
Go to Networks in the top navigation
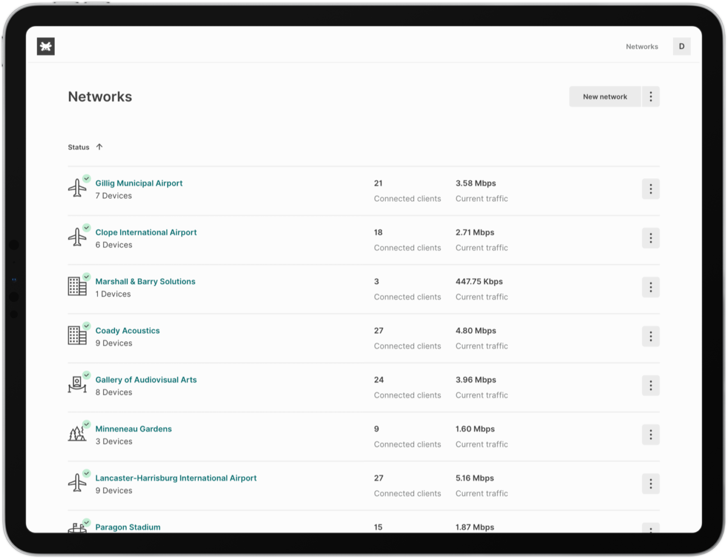[x=642, y=47]
